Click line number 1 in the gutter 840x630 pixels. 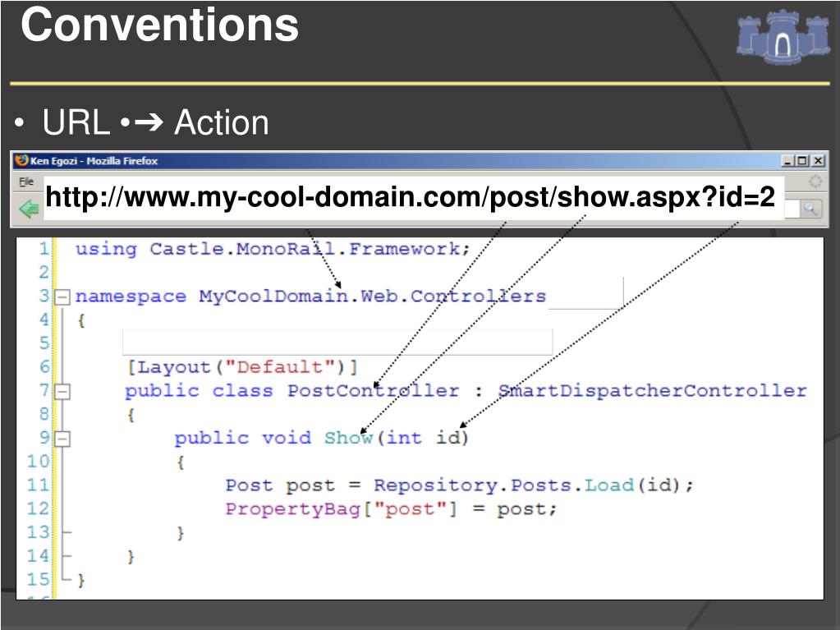coord(44,249)
